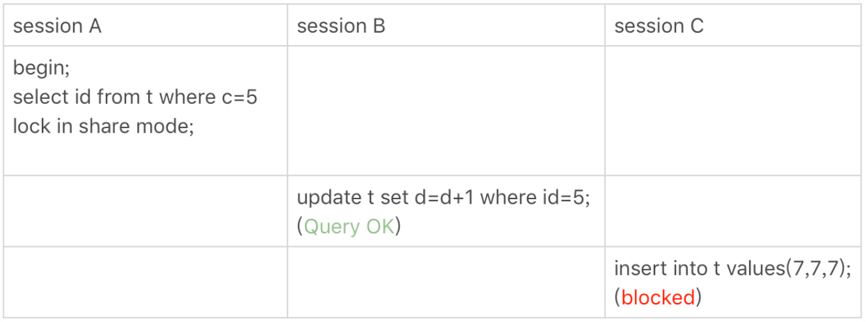Click the "session A" column header
The height and width of the screenshot is (322, 868).
coord(57,27)
